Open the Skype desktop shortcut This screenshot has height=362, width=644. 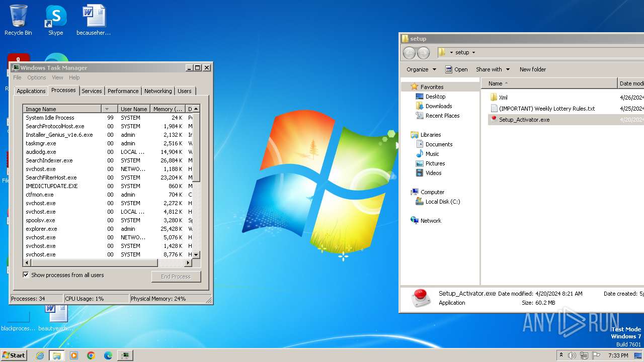click(x=55, y=20)
